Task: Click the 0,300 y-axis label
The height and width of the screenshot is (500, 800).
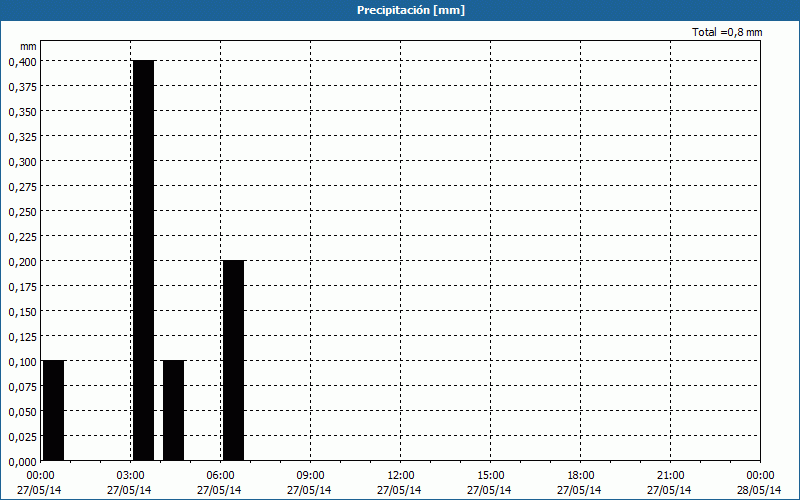Action: tap(22, 162)
